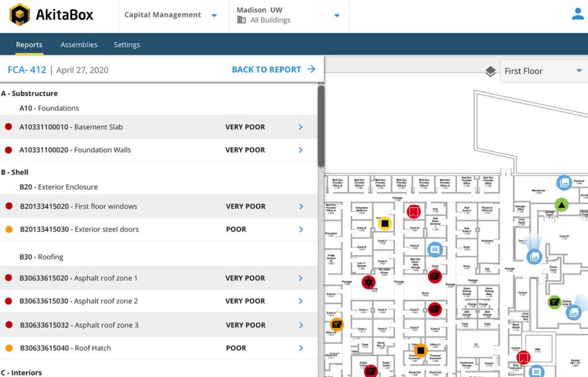588x377 pixels.
Task: Click the orange square pin near Financial Counselor
Action: pyautogui.click(x=420, y=349)
